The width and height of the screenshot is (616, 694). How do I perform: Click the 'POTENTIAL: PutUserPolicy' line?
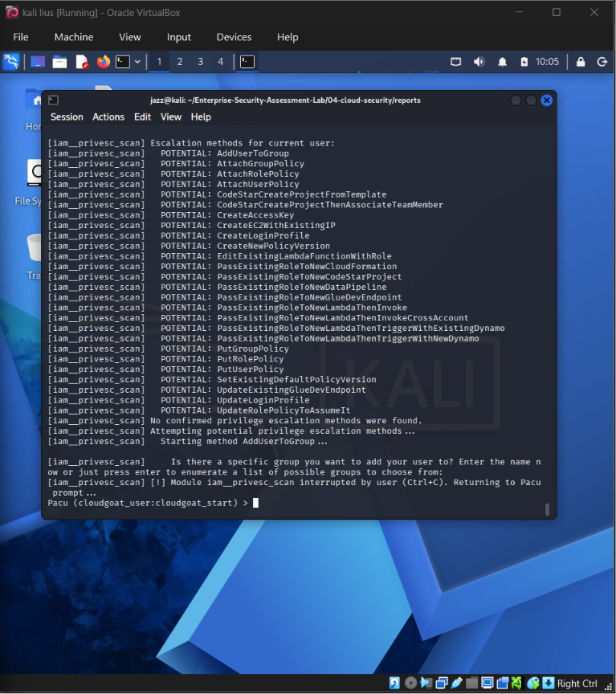coord(222,369)
